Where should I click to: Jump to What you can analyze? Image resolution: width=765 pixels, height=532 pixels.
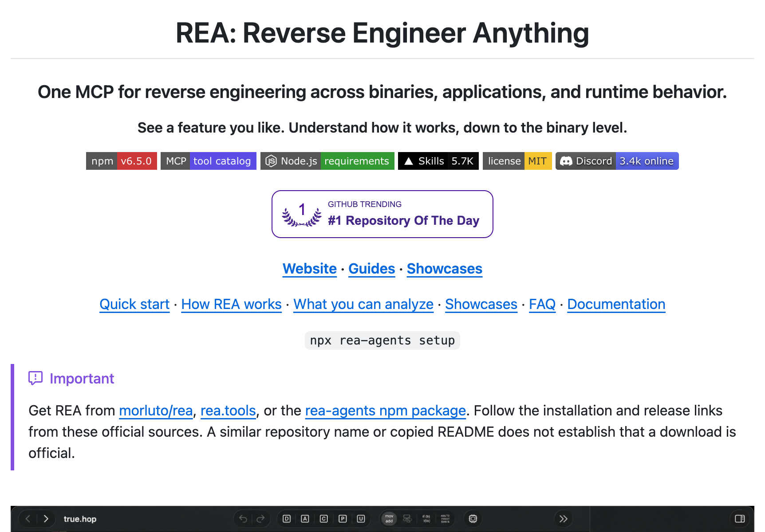363,304
